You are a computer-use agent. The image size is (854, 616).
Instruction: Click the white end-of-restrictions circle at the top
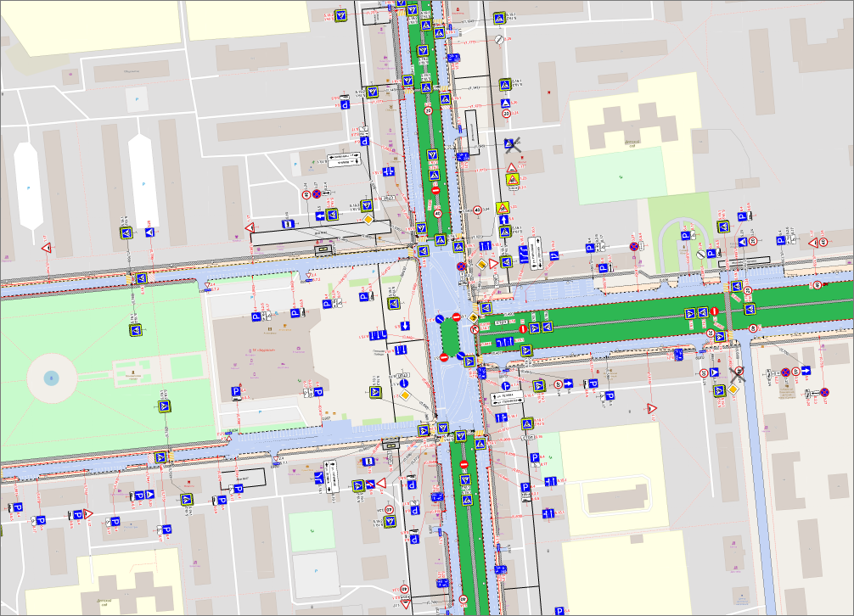coord(499,40)
